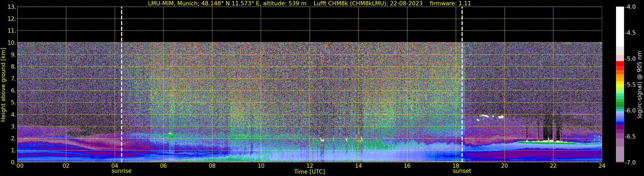Screen dimensions: 644x176
Task: Click the '-4.5' colorbar tick label
Action: tap(630, 33)
